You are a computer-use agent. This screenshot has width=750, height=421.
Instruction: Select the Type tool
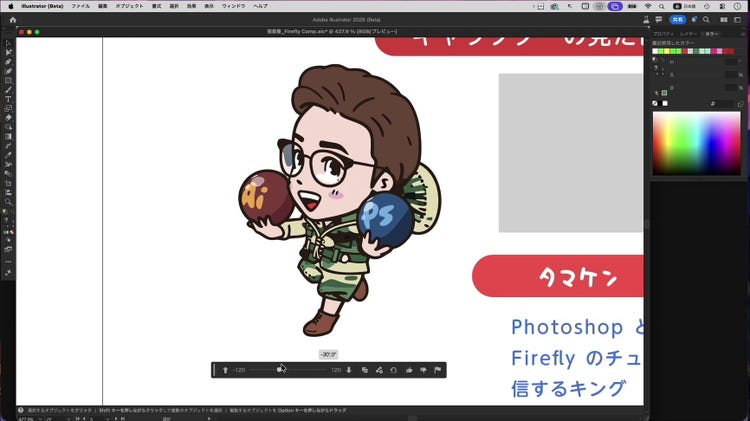click(x=8, y=99)
